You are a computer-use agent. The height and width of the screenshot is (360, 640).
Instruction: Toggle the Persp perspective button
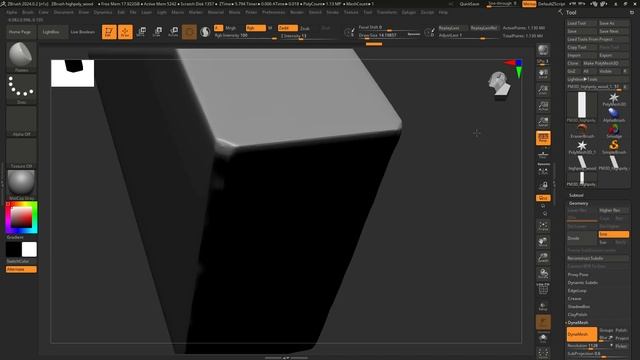[x=543, y=138]
